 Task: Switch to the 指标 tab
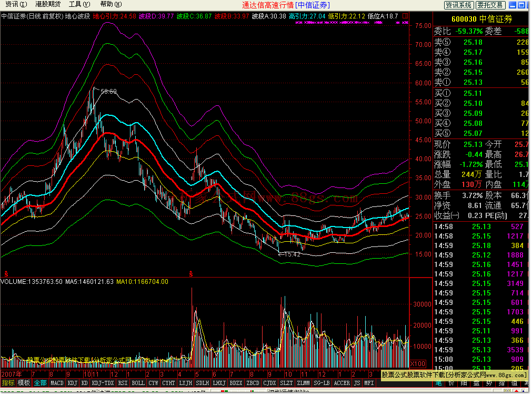point(8,383)
